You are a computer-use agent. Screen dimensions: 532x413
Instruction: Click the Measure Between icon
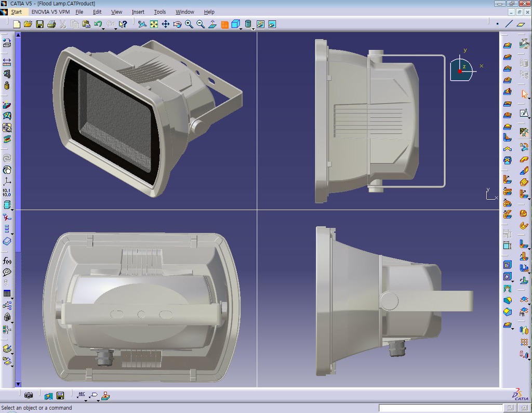pos(7,61)
